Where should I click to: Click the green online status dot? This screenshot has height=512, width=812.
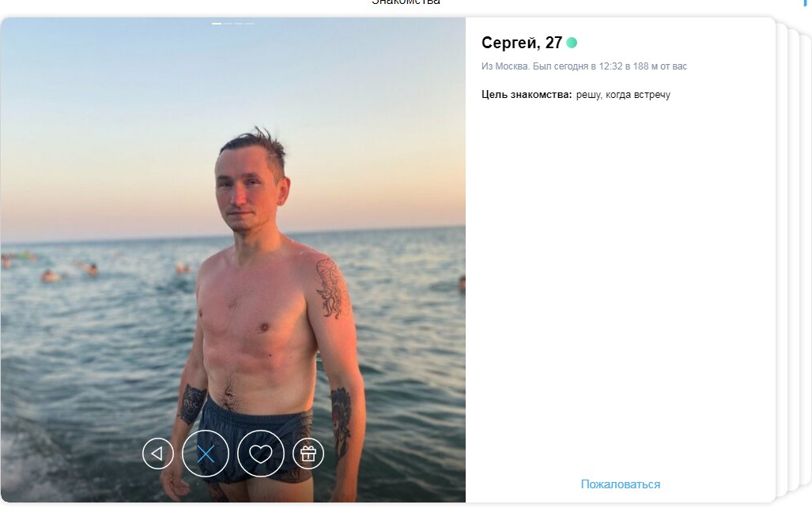click(x=572, y=43)
